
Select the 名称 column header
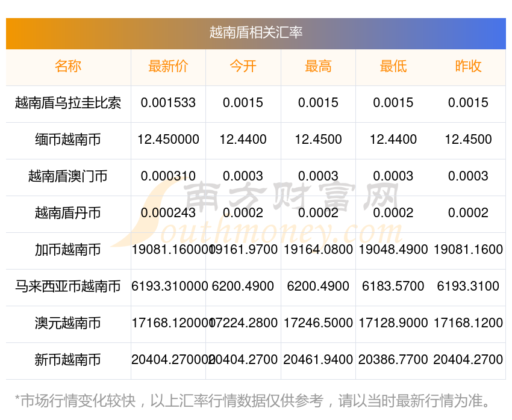point(68,66)
